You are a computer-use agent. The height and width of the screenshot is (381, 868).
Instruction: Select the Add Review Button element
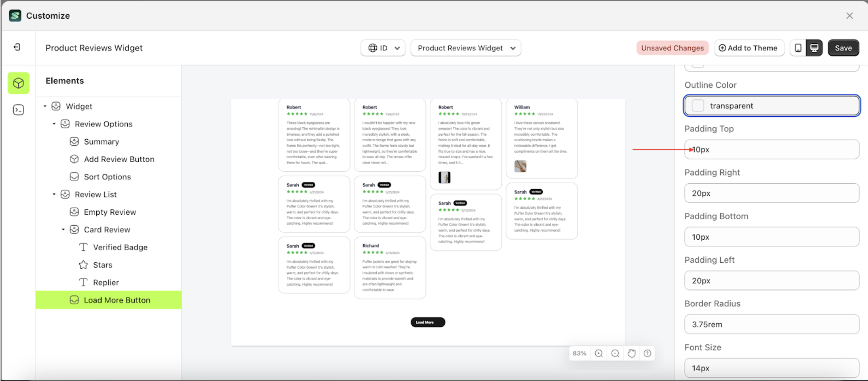coord(119,159)
